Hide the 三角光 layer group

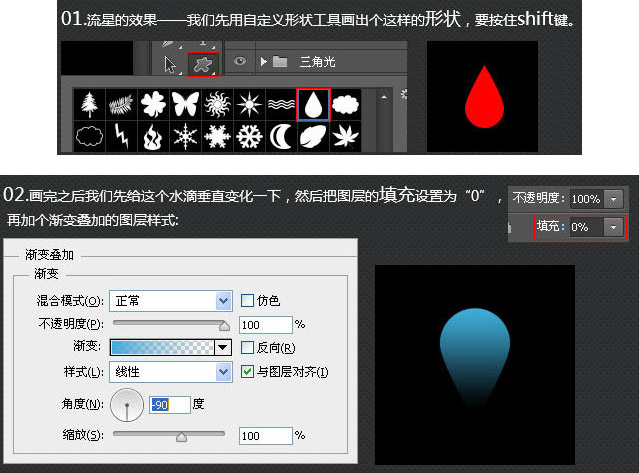[240, 62]
